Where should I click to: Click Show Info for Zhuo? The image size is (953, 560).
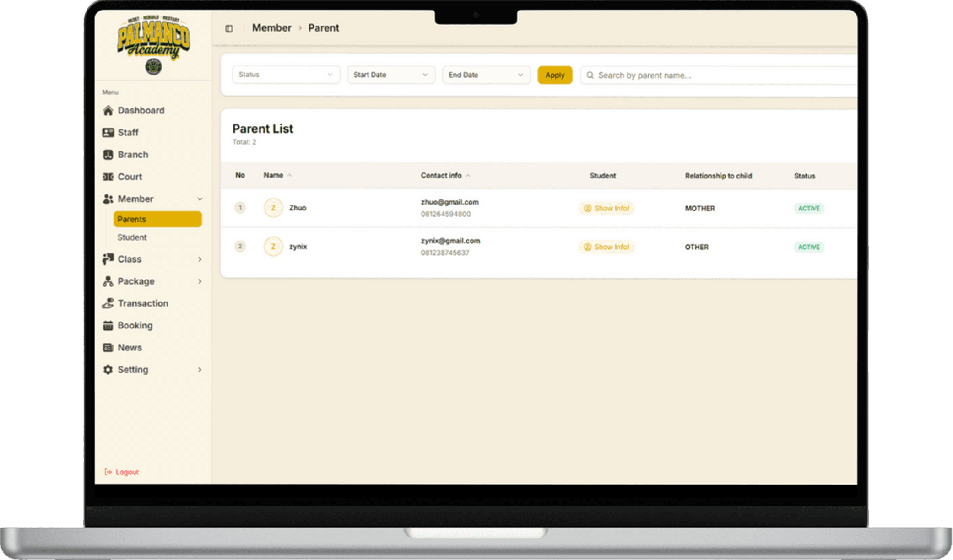pyautogui.click(x=606, y=208)
